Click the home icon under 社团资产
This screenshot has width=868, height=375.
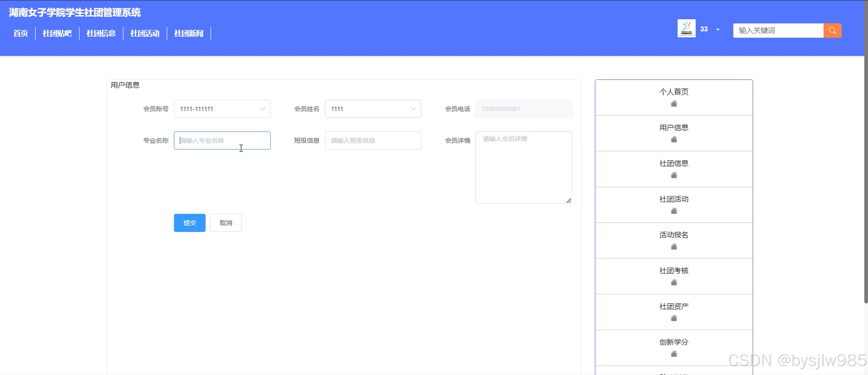click(x=674, y=318)
